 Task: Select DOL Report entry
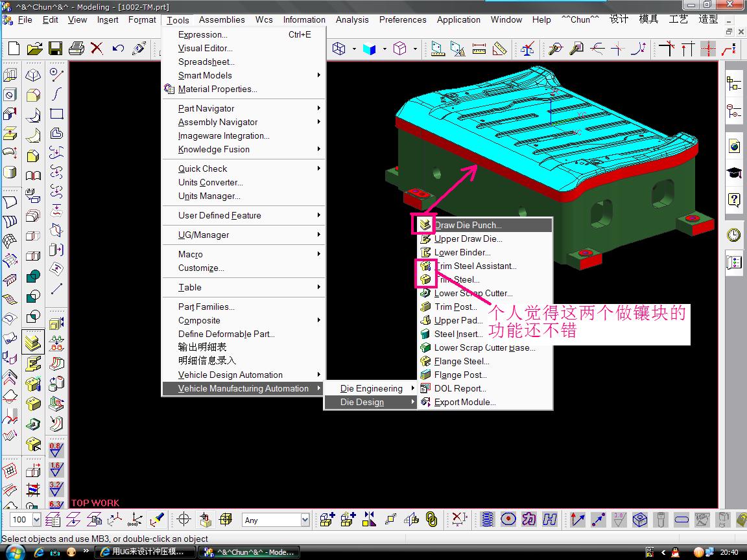pyautogui.click(x=485, y=388)
